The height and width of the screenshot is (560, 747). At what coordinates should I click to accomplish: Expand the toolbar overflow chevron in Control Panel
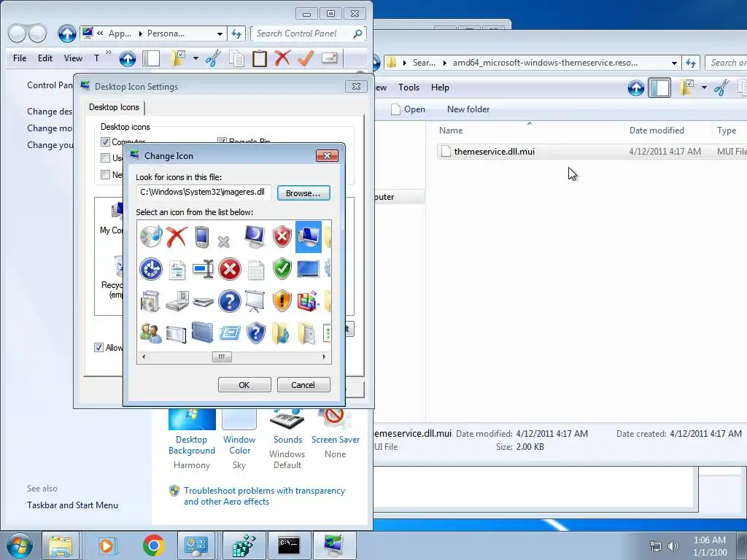[x=109, y=52]
